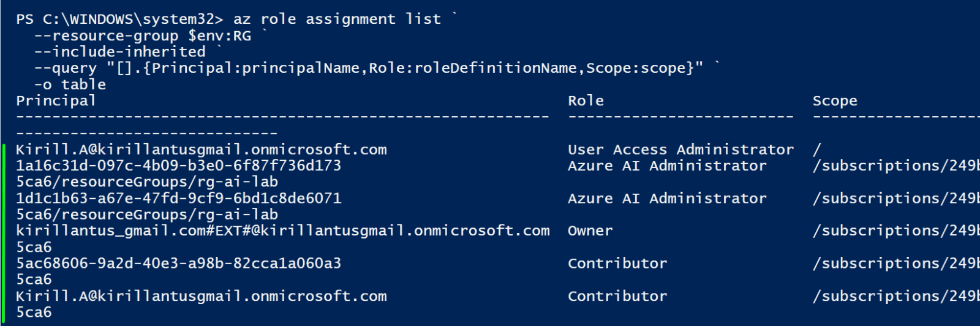Viewport: 980px width, 326px height.
Task: Click the first Azure AI Administrator role text
Action: click(x=667, y=166)
